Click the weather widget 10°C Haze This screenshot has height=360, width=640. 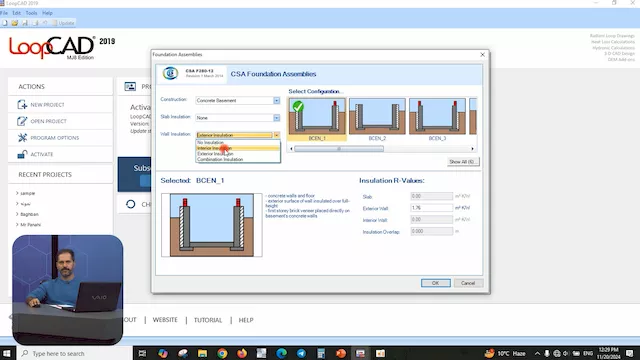pos(505,353)
